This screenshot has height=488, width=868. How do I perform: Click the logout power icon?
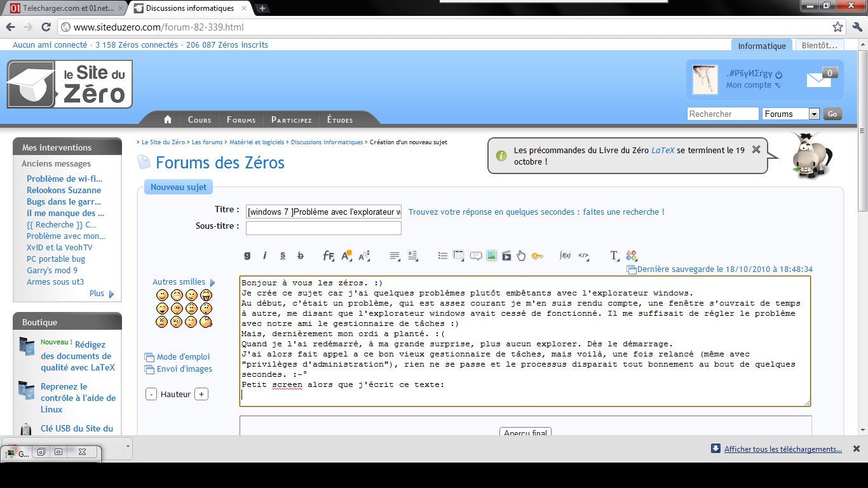tap(778, 74)
